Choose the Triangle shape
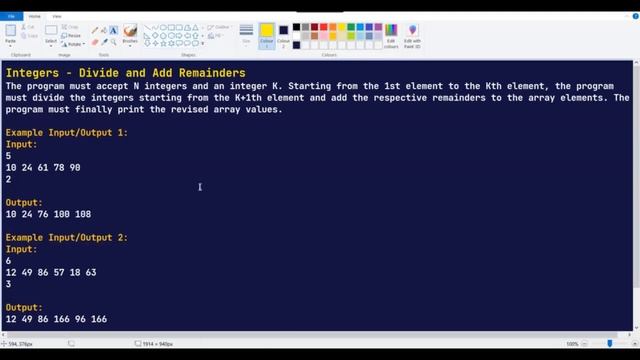 point(196,28)
